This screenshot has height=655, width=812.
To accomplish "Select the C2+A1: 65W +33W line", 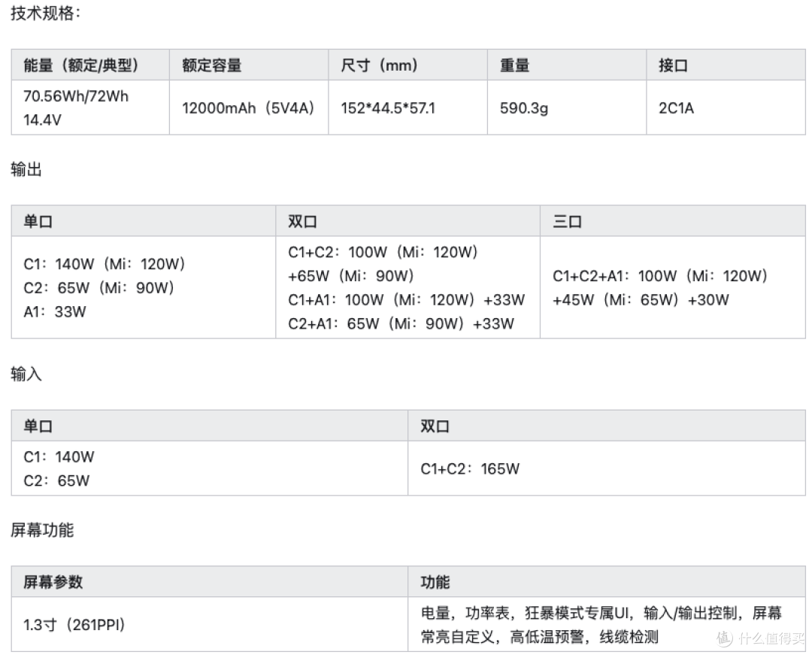I will [x=401, y=323].
